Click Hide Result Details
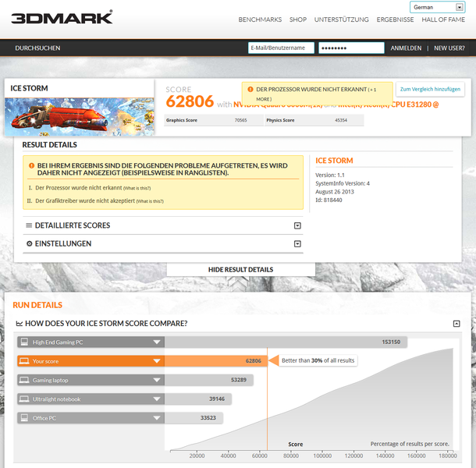The height and width of the screenshot is (468, 476). pyautogui.click(x=241, y=270)
